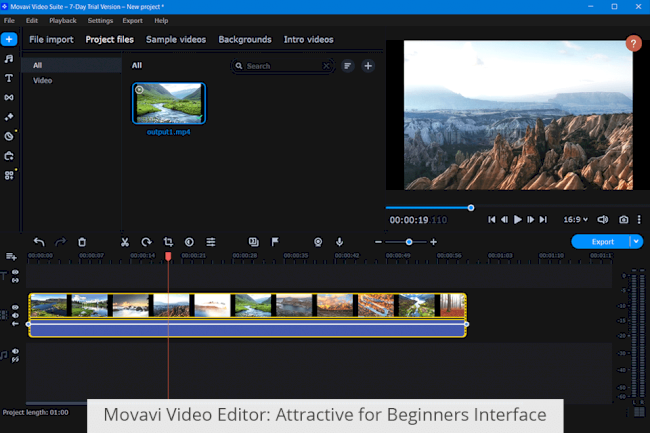Open the import media plus tab in sidebar
Image resolution: width=650 pixels, height=433 pixels.
[x=9, y=39]
